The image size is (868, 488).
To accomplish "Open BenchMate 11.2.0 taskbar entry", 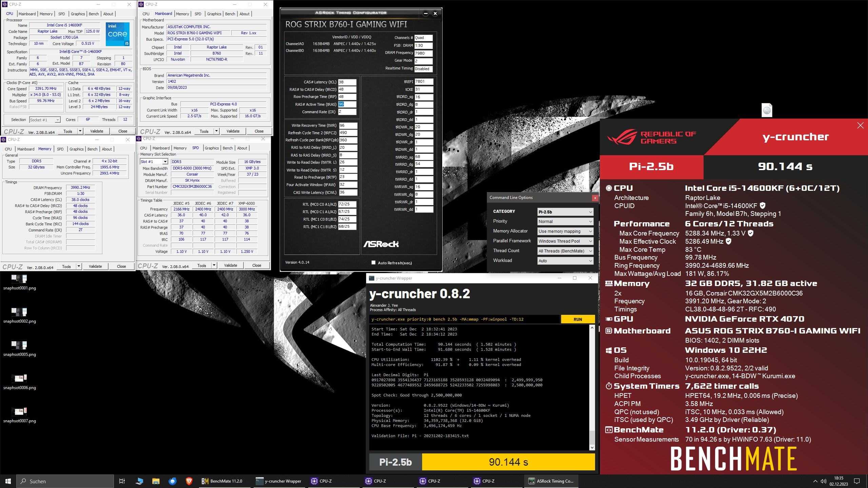I will (222, 481).
